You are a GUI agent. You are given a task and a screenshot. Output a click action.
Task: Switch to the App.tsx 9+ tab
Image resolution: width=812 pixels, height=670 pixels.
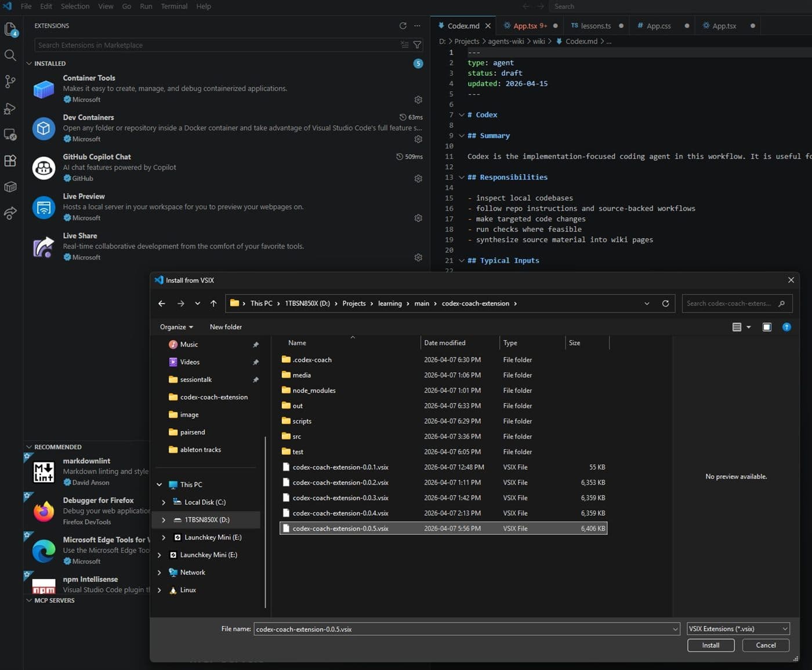coord(530,26)
